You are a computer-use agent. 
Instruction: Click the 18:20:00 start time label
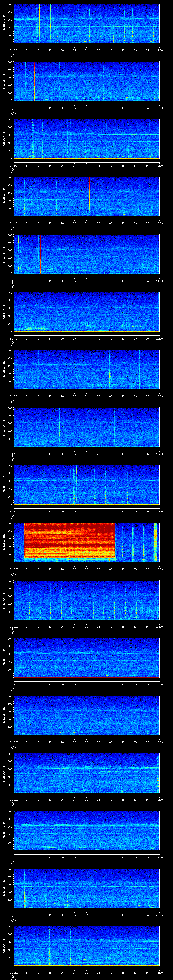click(x=13, y=281)
